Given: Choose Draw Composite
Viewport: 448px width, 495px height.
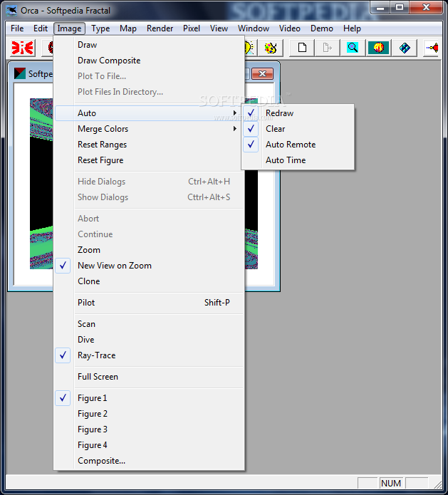Looking at the screenshot, I should 149,61.
